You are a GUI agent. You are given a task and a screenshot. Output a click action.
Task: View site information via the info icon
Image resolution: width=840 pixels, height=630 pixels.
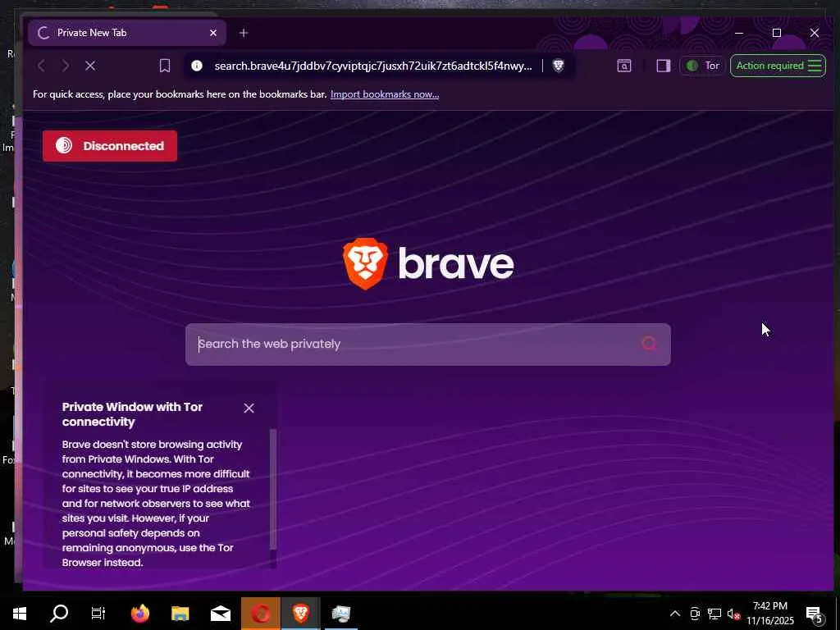click(197, 66)
